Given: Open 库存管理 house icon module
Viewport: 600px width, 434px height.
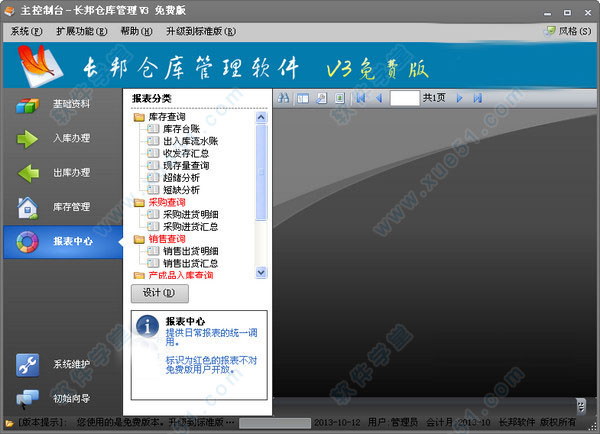Looking at the screenshot, I should (63, 207).
